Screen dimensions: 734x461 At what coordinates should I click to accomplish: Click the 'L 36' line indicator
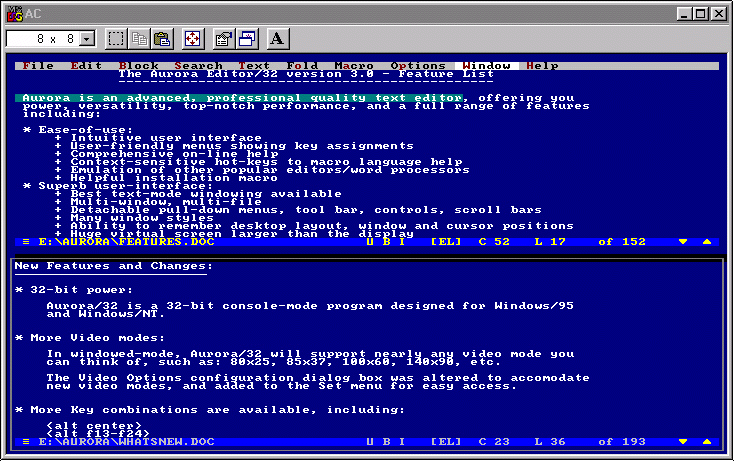550,442
